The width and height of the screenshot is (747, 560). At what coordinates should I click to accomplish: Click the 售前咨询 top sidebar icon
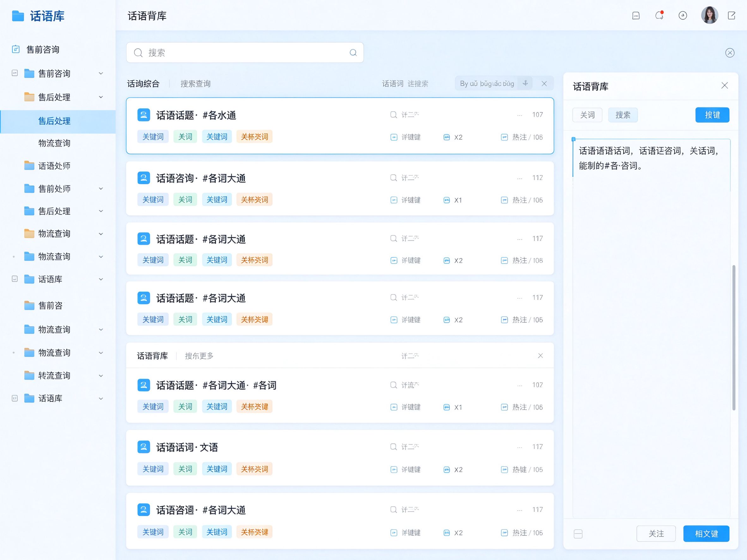click(x=16, y=49)
